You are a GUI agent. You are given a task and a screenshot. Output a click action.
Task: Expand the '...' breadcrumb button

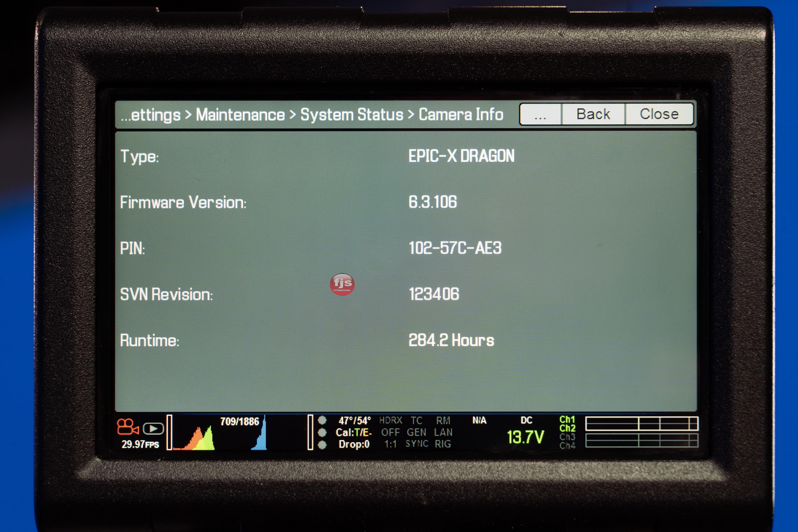[540, 115]
